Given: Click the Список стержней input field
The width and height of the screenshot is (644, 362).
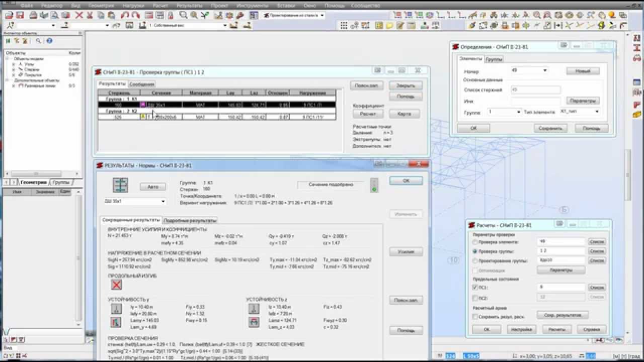Looking at the screenshot, I should point(535,90).
